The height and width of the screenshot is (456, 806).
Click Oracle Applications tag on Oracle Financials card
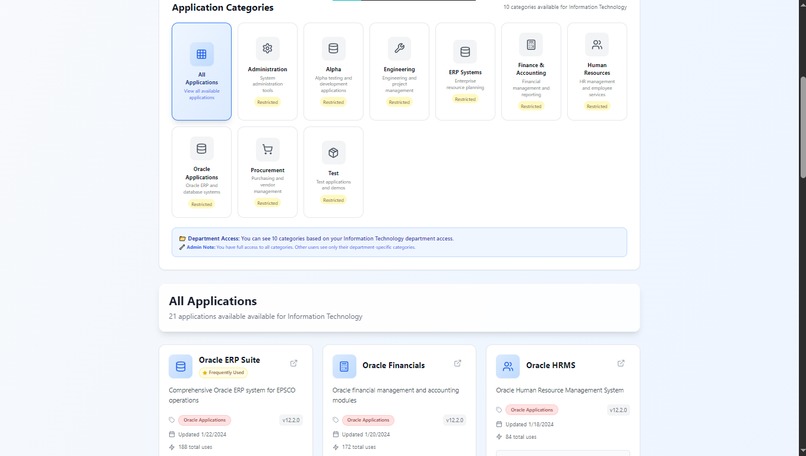pos(368,420)
